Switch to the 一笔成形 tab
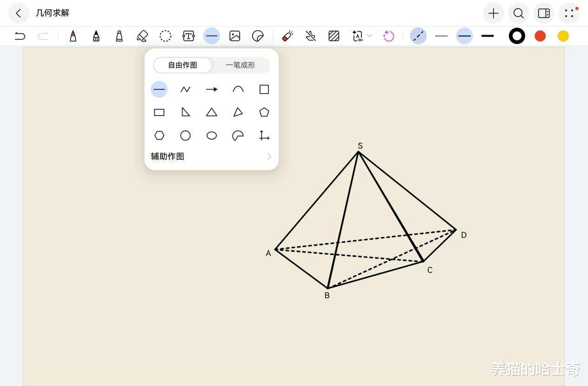 [241, 65]
